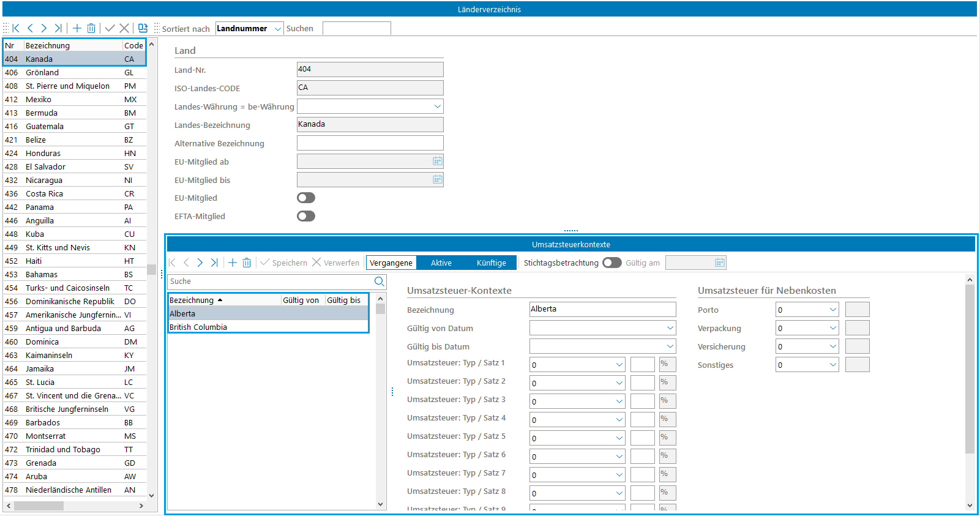Viewport: 980px width, 519px height.
Task: Go to last record in top toolbar
Action: (x=58, y=28)
